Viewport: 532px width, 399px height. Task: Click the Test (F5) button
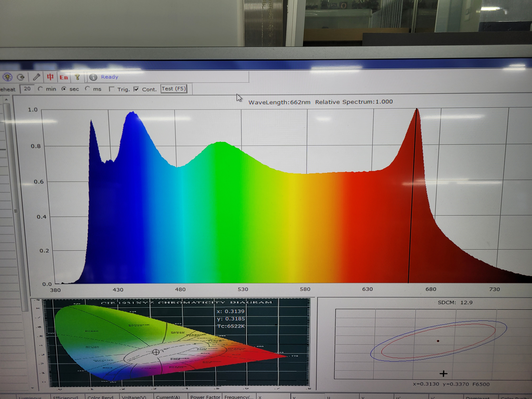174,89
